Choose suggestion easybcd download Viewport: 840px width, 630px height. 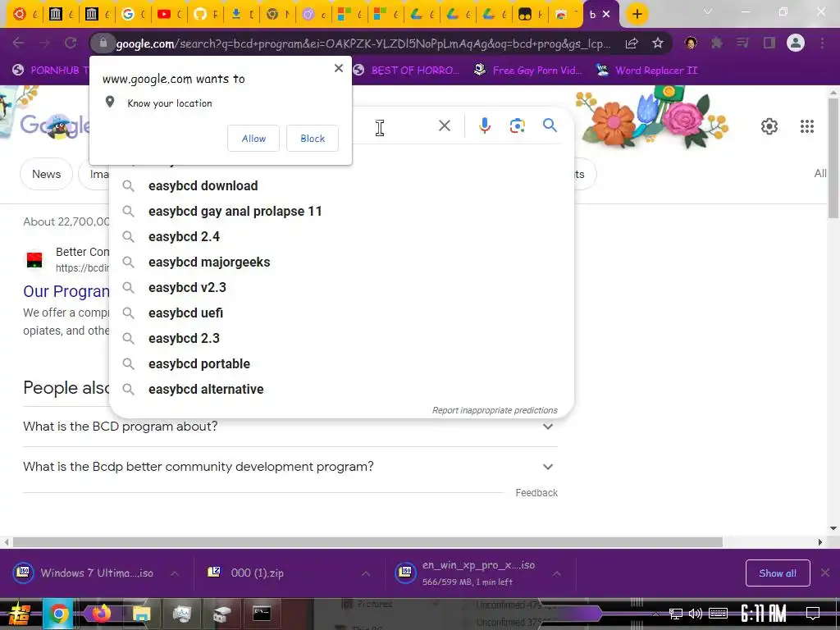341,186
